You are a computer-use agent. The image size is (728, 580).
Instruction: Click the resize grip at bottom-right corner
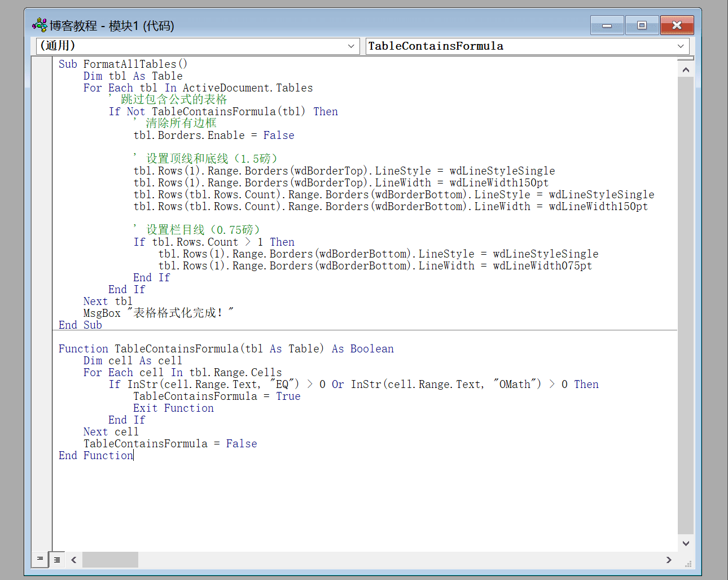pos(688,563)
